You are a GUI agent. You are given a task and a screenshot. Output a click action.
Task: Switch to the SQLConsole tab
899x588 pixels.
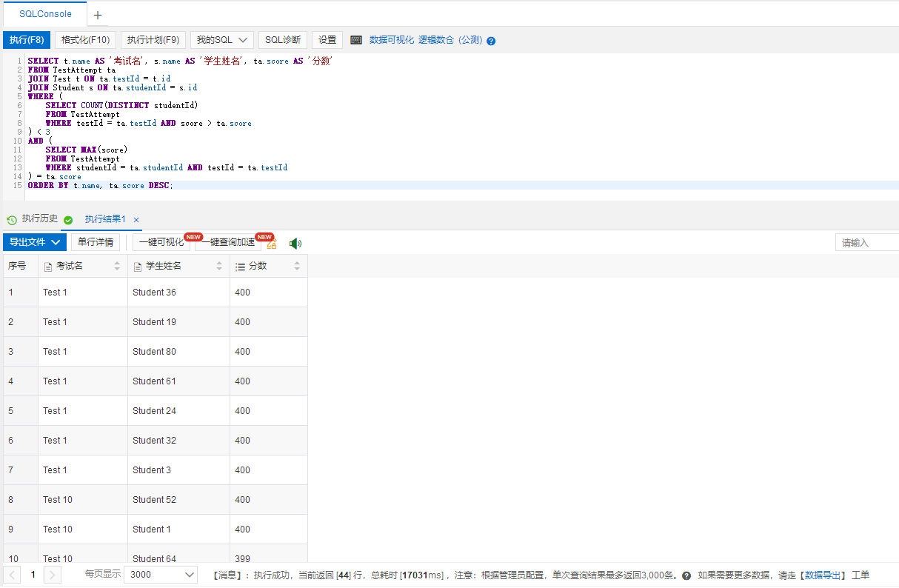click(45, 14)
